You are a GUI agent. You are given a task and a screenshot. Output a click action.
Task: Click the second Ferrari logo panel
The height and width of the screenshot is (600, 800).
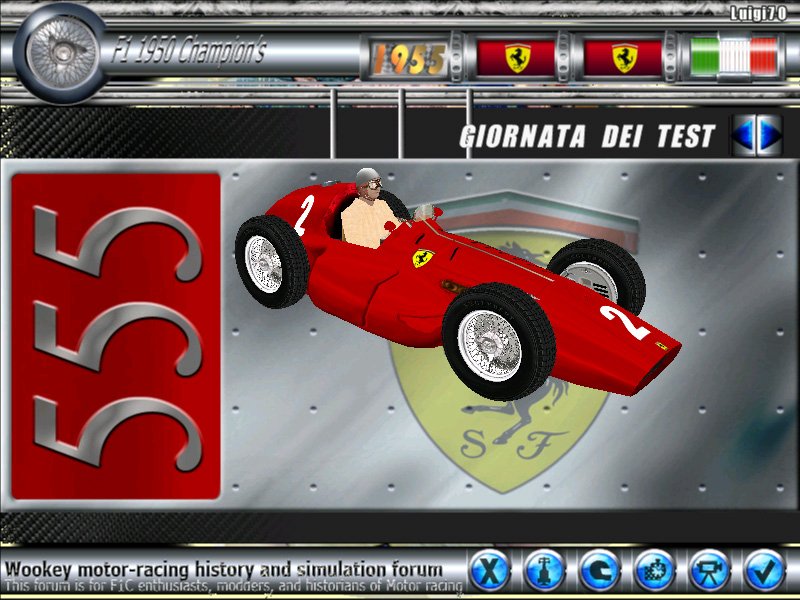pyautogui.click(x=623, y=57)
